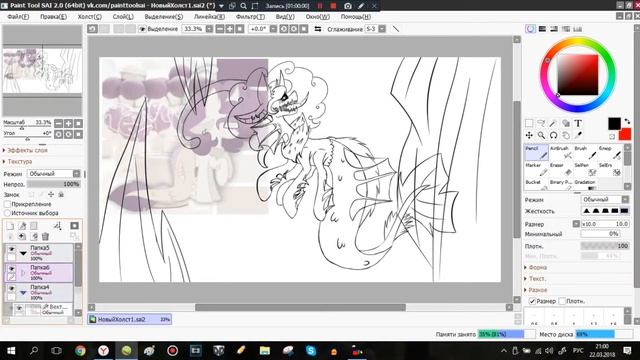Toggle visibility of Папка6 folder

(x=11, y=269)
